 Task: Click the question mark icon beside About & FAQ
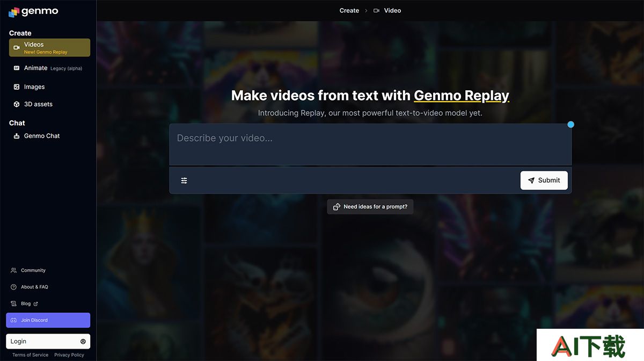[x=14, y=287]
